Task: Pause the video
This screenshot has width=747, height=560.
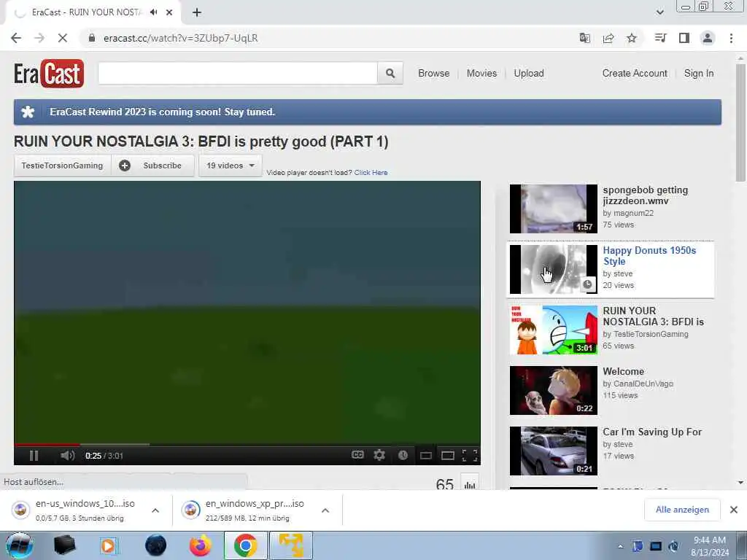Action: pos(34,456)
